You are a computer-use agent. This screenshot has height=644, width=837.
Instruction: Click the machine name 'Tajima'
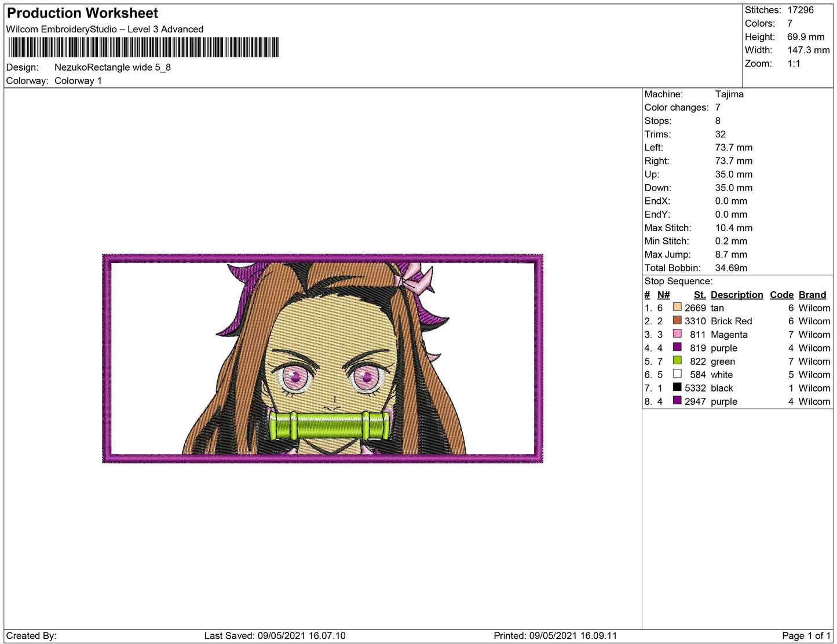(x=729, y=94)
